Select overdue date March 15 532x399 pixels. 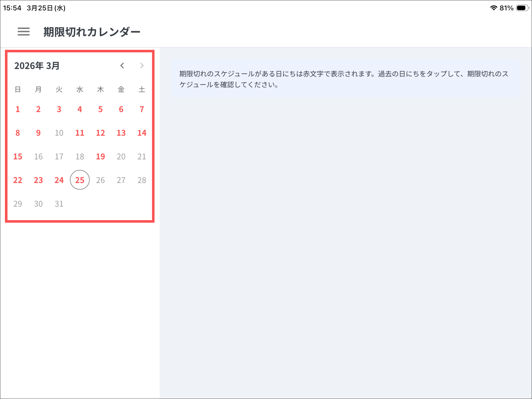click(18, 157)
